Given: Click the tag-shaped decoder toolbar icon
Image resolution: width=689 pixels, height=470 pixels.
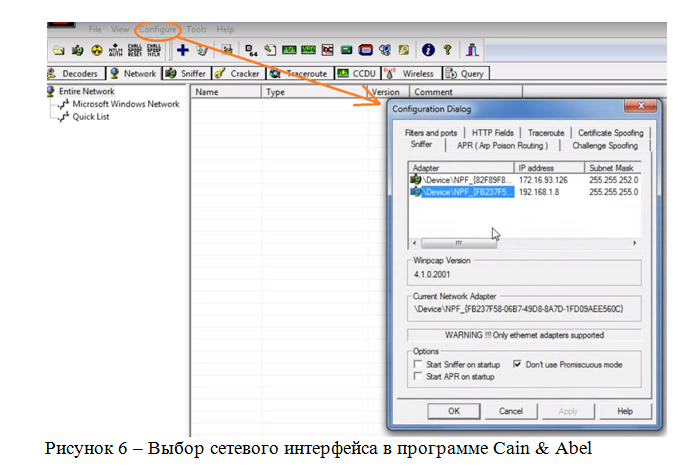Looking at the screenshot, I should (x=270, y=50).
